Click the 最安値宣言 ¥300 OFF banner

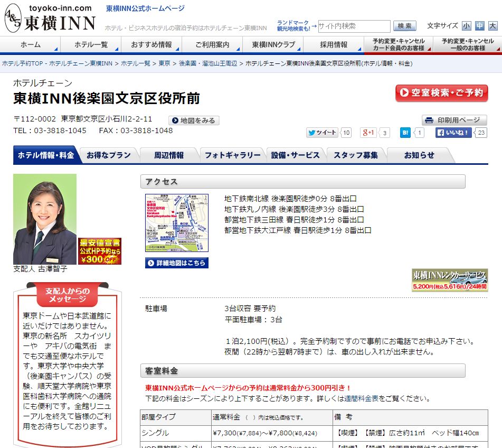tap(100, 251)
